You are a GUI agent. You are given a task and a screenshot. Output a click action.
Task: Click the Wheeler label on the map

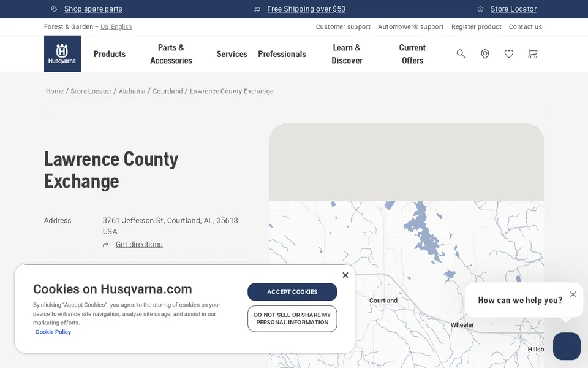[462, 325]
